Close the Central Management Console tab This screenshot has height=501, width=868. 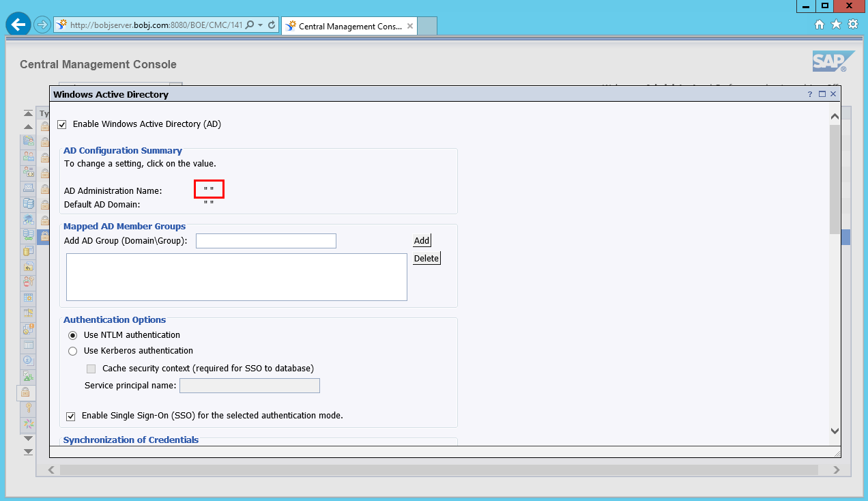click(409, 26)
